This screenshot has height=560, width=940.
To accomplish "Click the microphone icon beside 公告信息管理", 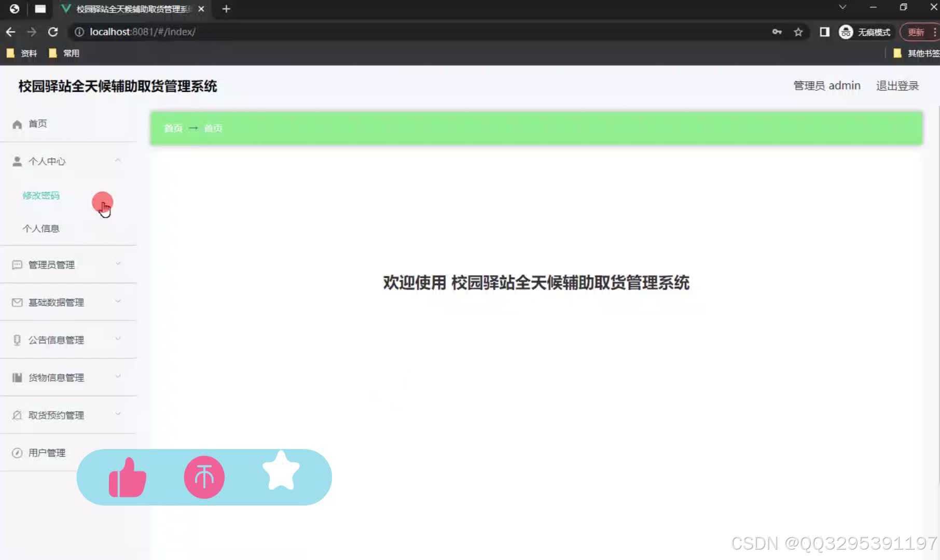I will [17, 340].
